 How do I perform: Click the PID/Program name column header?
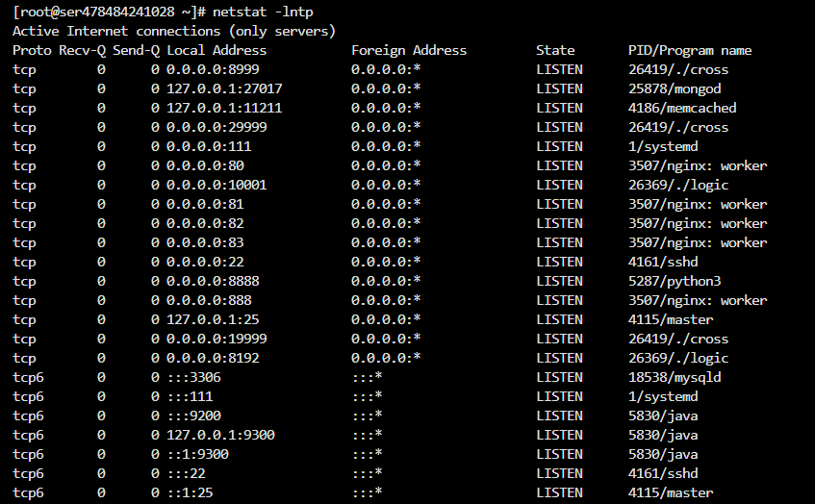tap(690, 50)
